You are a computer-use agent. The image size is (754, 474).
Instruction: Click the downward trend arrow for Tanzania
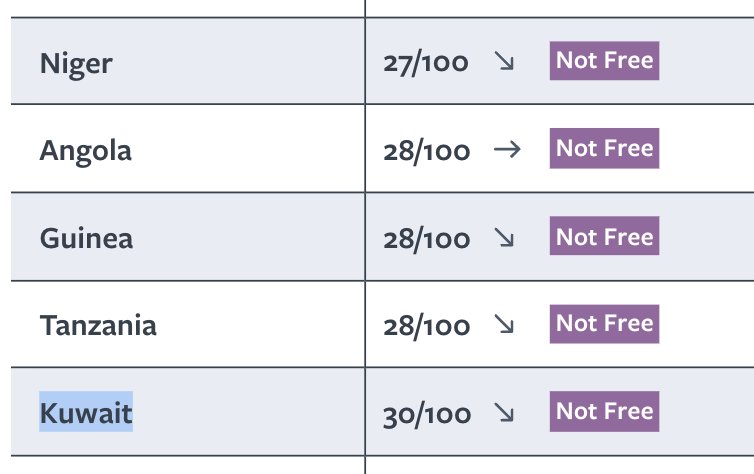point(504,324)
